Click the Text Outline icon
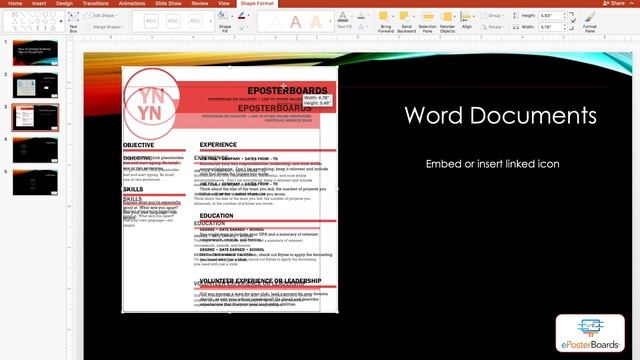The height and width of the screenshot is (360, 640). (361, 16)
